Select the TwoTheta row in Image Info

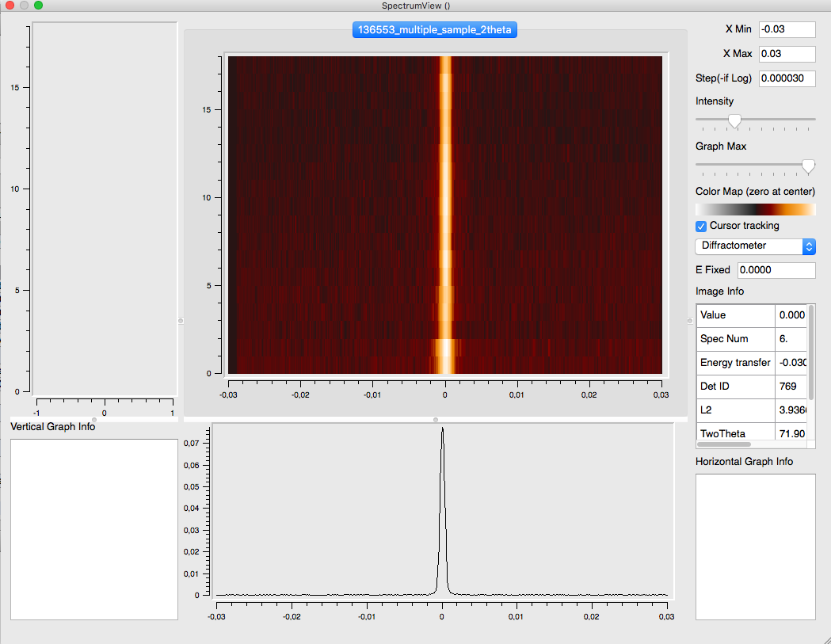click(x=735, y=433)
